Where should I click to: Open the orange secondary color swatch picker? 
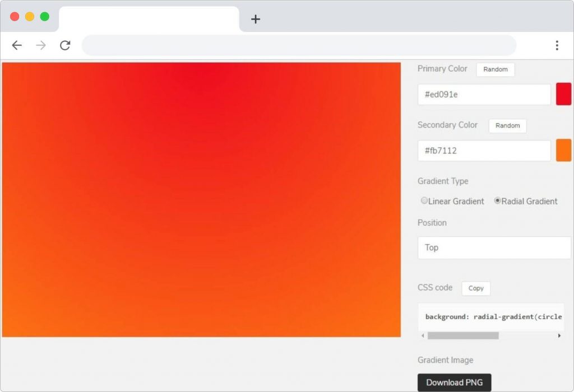563,150
